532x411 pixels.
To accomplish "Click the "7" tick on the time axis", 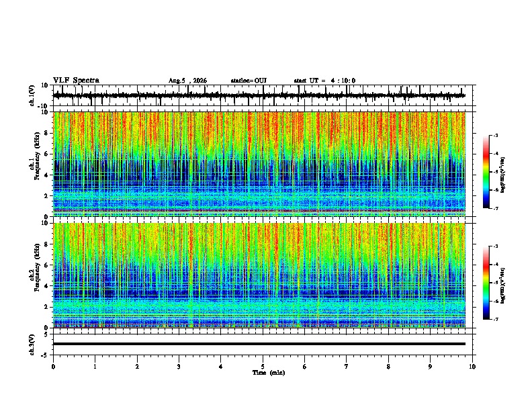I will pyautogui.click(x=347, y=367).
